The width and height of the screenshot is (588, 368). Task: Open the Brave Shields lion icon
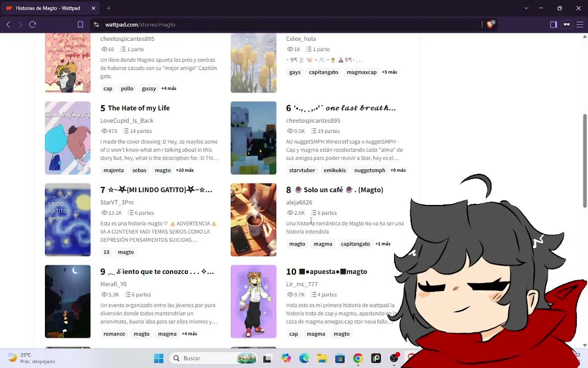coord(490,25)
